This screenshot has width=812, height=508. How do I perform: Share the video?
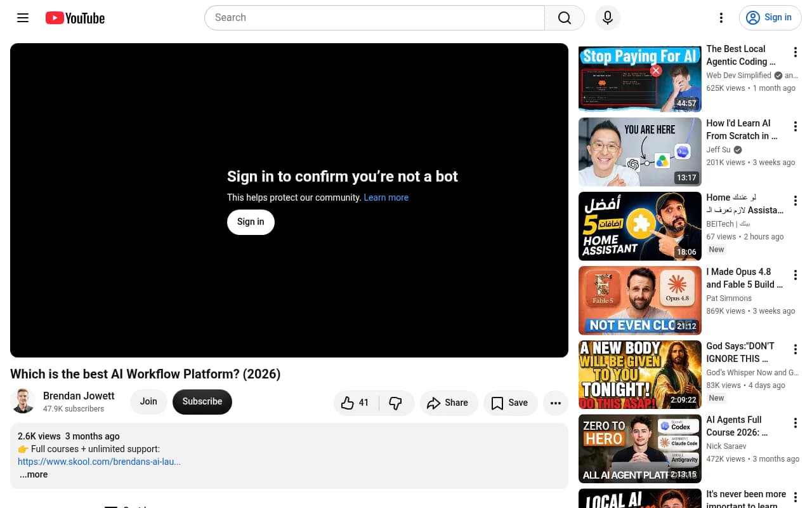click(x=449, y=403)
